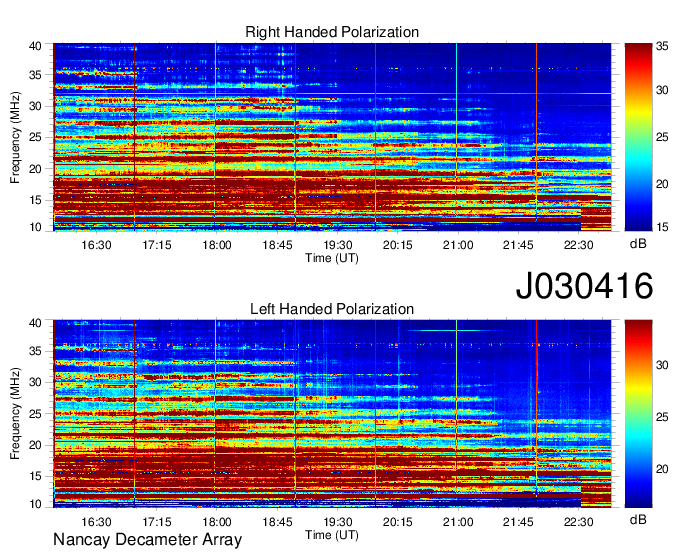The width and height of the screenshot is (680, 552).
Task: Click the 20:15 tick under Left Handed plot
Action: 398,522
